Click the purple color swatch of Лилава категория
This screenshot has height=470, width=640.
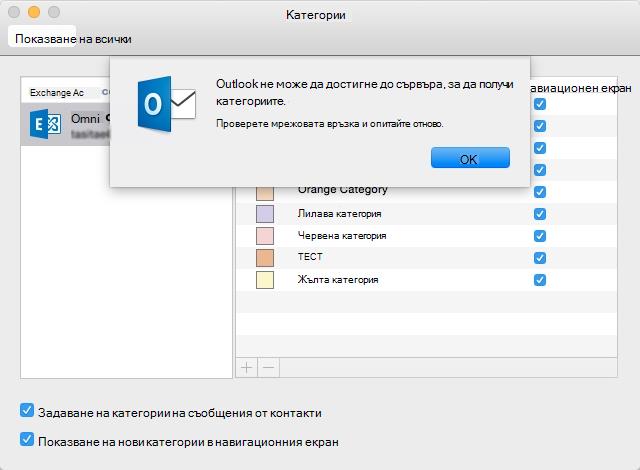[x=265, y=214]
